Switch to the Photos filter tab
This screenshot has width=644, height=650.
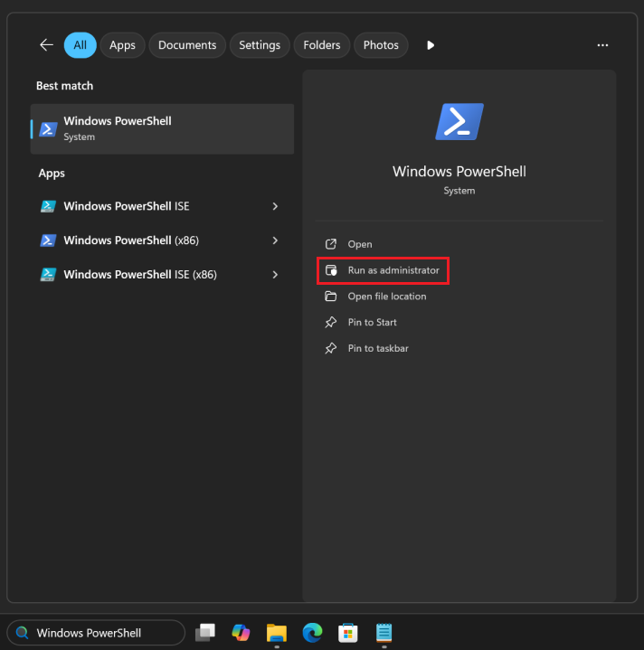tap(381, 45)
